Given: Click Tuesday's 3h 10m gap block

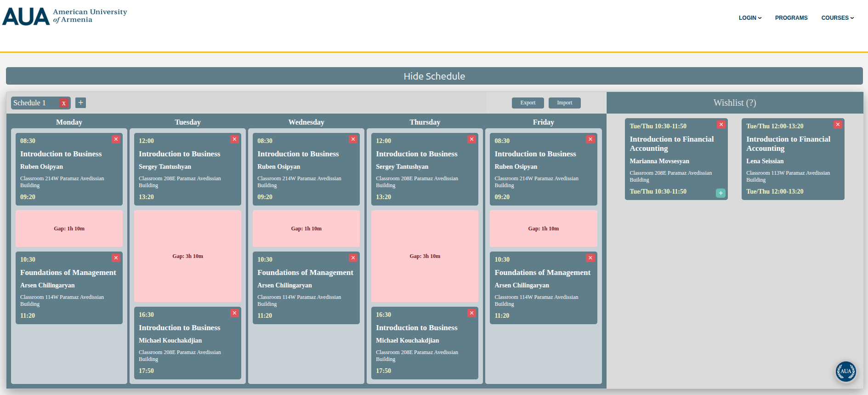Looking at the screenshot, I should point(187,256).
